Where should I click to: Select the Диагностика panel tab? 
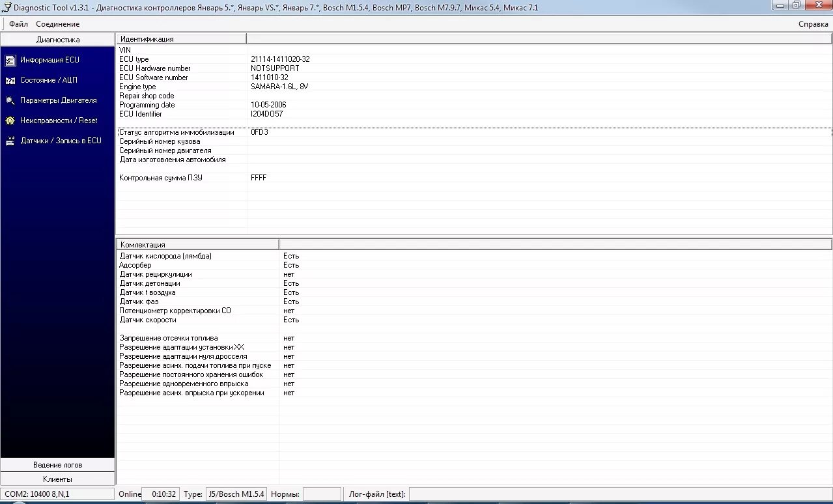[x=57, y=40]
